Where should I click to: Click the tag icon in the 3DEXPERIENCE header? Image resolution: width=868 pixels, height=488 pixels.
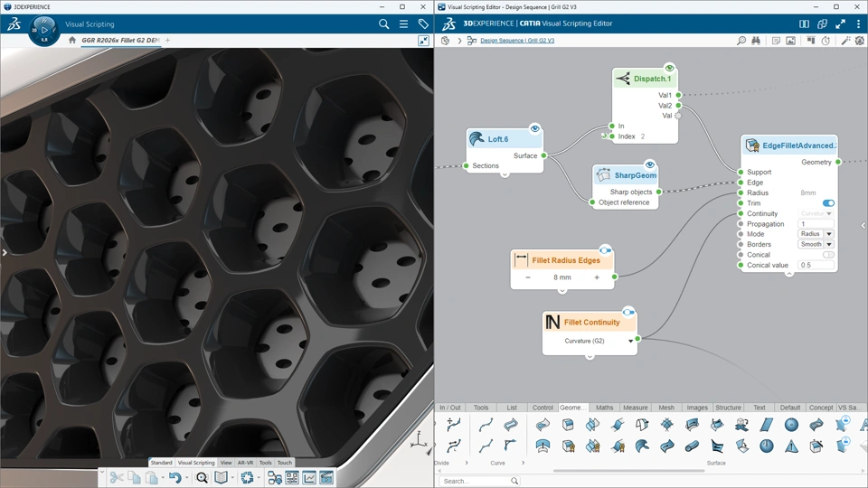(423, 24)
